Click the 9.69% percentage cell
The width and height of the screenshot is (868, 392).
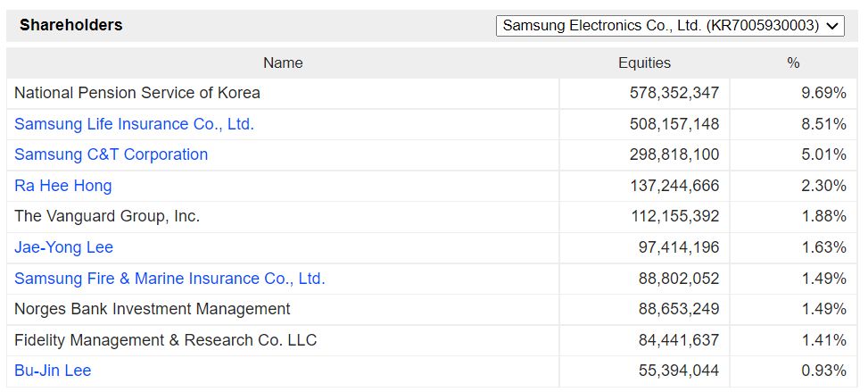(x=823, y=93)
